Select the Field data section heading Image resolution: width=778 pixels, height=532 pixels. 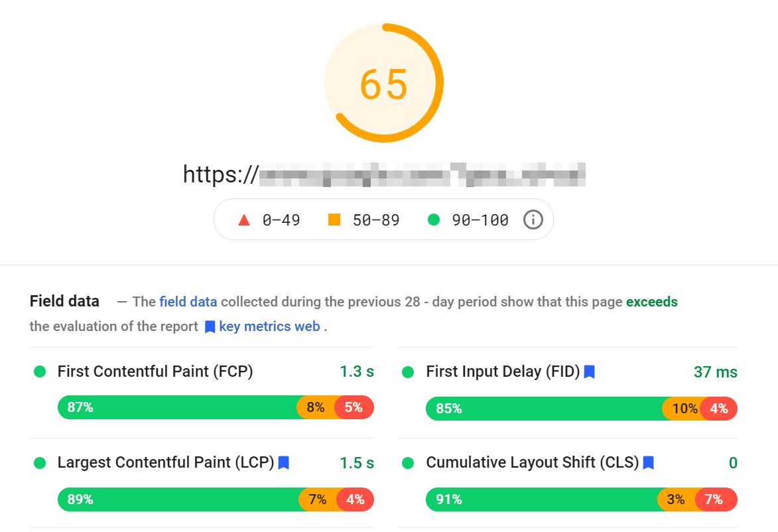point(64,301)
